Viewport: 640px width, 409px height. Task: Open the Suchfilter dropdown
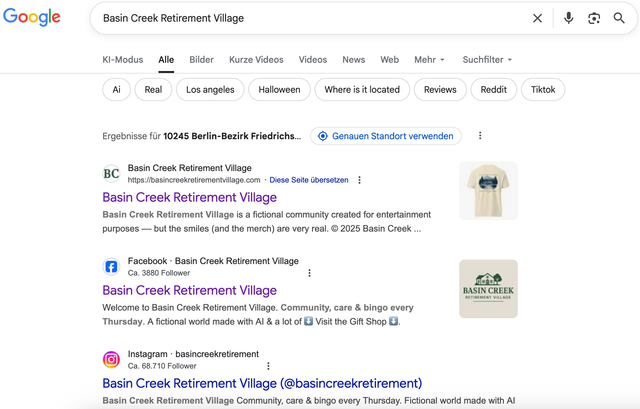click(x=487, y=60)
